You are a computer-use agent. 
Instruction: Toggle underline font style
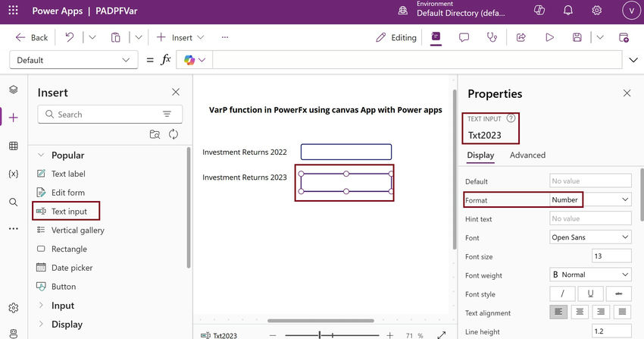point(590,293)
